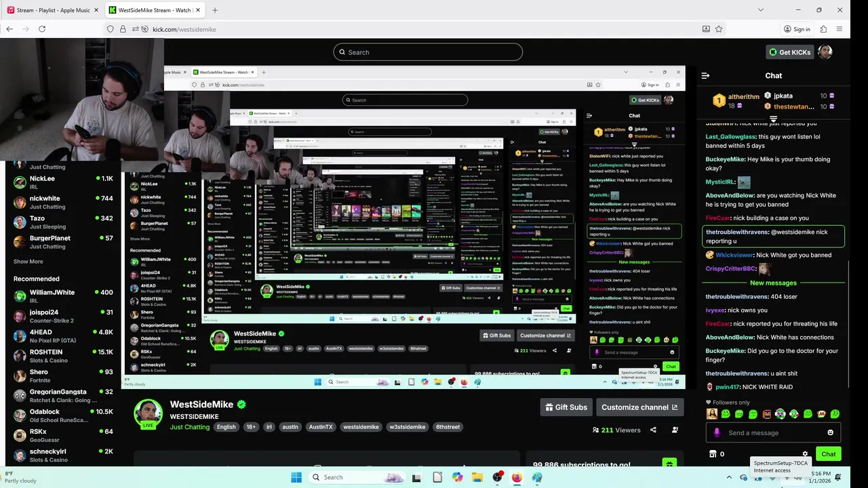Bookmark page with star icon
Image resolution: width=868 pixels, height=488 pixels.
(x=719, y=29)
